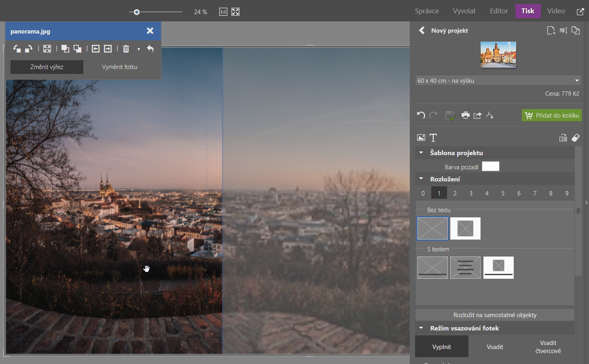The width and height of the screenshot is (589, 364).
Task: Select layout count 8
Action: [x=551, y=193]
